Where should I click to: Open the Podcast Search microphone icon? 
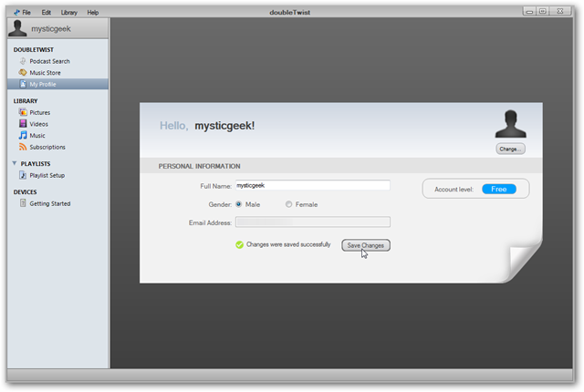tap(23, 61)
